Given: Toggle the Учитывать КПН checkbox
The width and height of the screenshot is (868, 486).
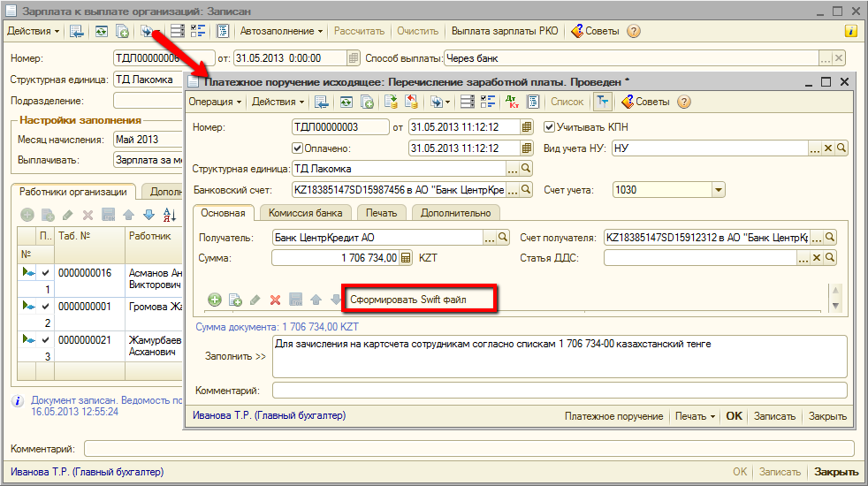Looking at the screenshot, I should click(x=550, y=127).
